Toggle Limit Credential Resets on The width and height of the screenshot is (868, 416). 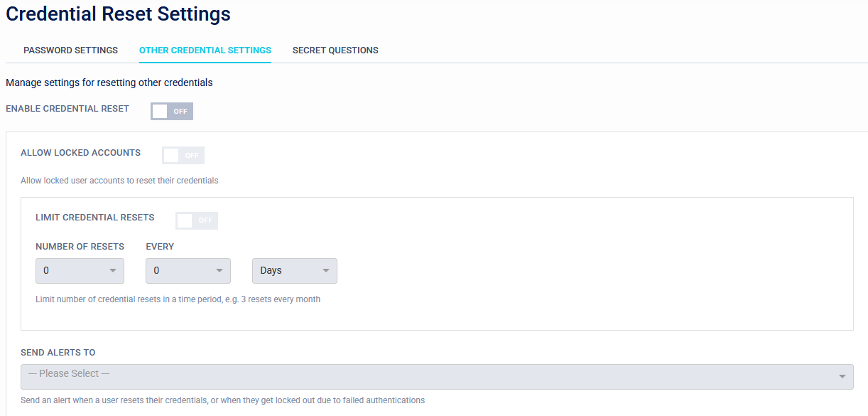pos(196,220)
